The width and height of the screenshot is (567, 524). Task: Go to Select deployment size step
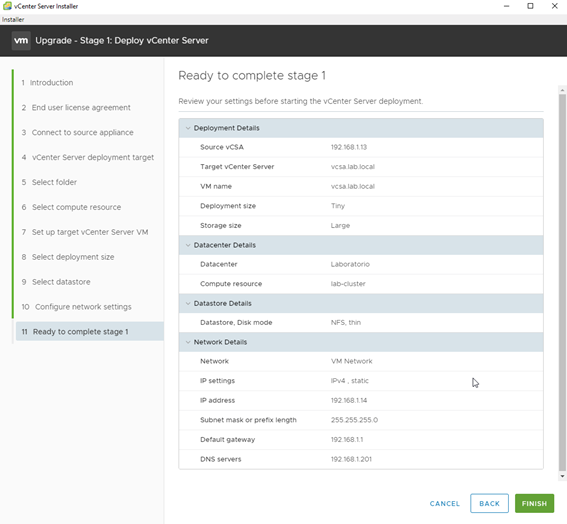[68, 257]
